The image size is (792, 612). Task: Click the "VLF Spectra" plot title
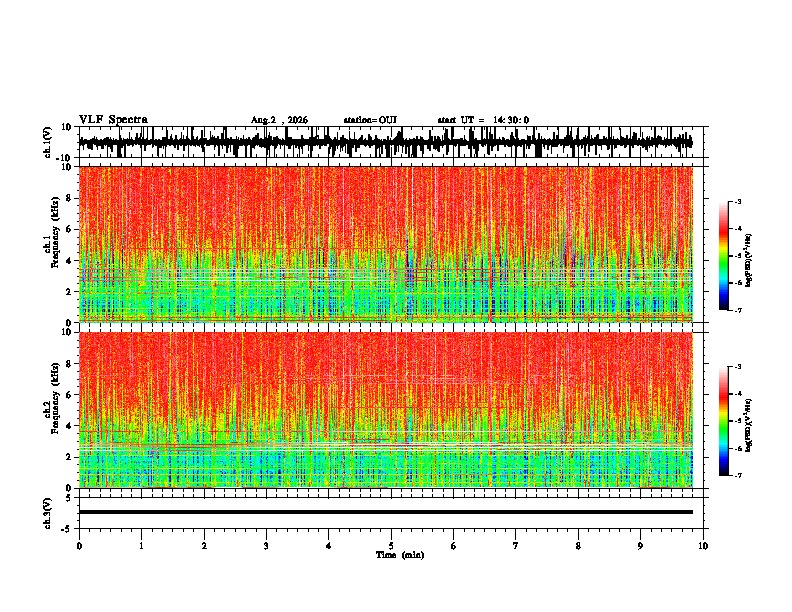(113, 120)
